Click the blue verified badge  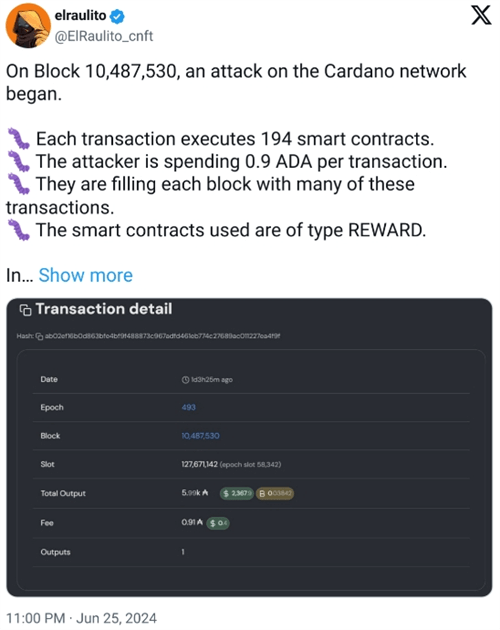click(117, 16)
